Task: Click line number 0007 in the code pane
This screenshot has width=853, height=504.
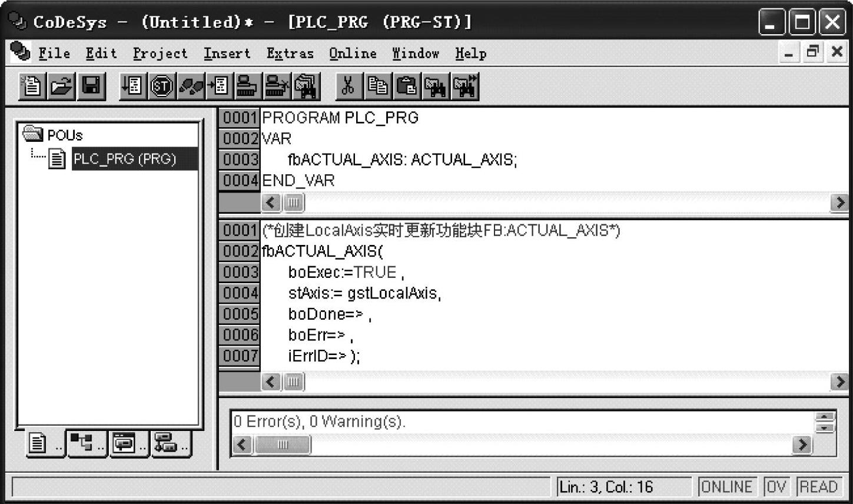Action: click(x=240, y=356)
